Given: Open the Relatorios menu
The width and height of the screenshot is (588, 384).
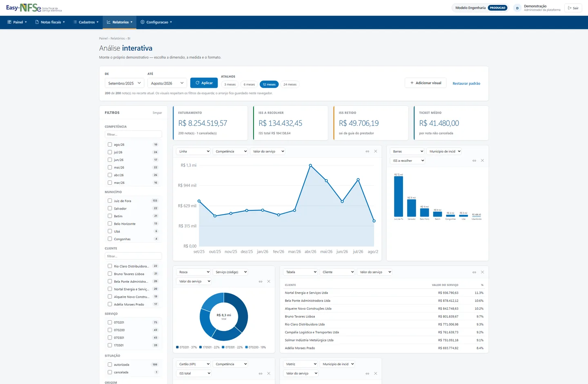Looking at the screenshot, I should pyautogui.click(x=120, y=22).
